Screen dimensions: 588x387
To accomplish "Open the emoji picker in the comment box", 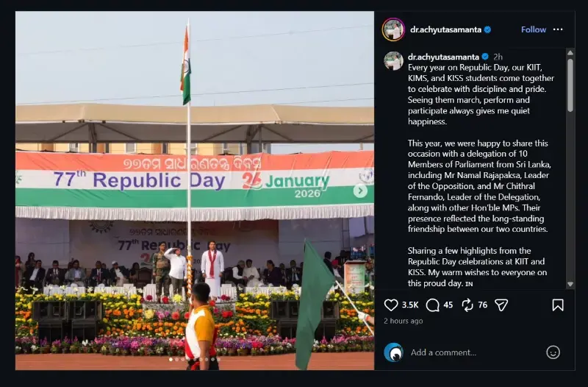I will pos(553,352).
